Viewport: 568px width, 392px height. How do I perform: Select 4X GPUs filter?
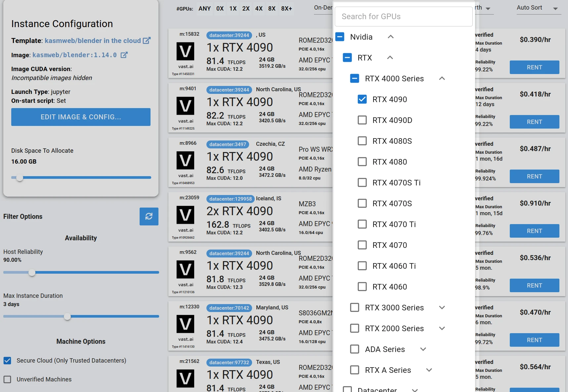click(259, 9)
